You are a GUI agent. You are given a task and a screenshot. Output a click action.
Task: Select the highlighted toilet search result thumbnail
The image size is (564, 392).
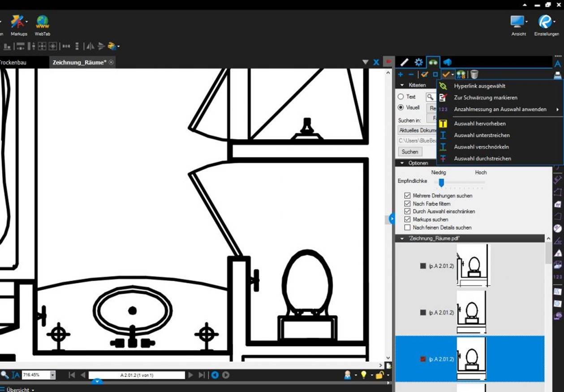tap(471, 359)
